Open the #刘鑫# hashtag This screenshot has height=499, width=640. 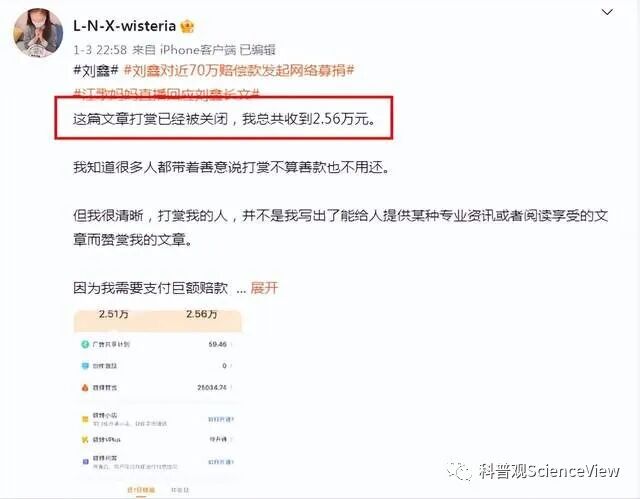pos(96,71)
